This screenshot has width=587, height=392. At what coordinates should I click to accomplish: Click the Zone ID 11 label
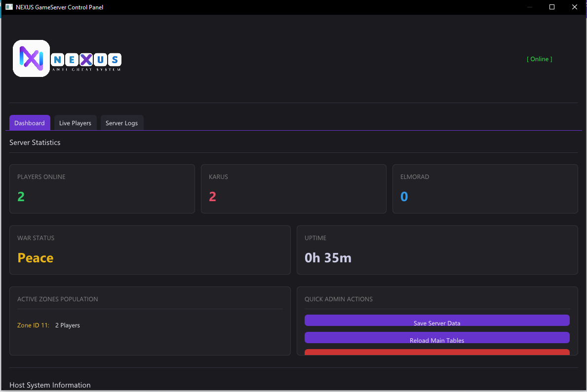point(33,325)
